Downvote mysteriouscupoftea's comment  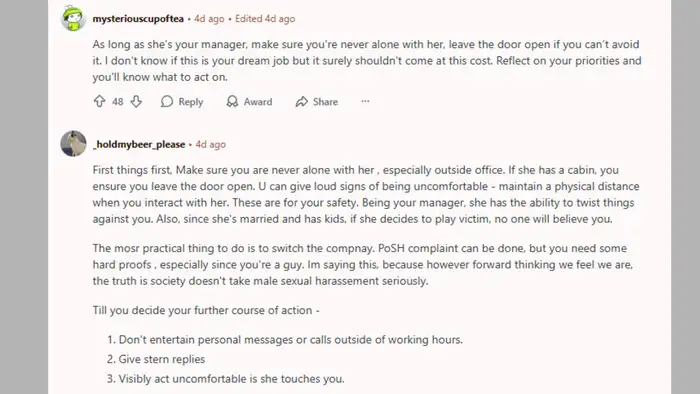click(x=136, y=102)
